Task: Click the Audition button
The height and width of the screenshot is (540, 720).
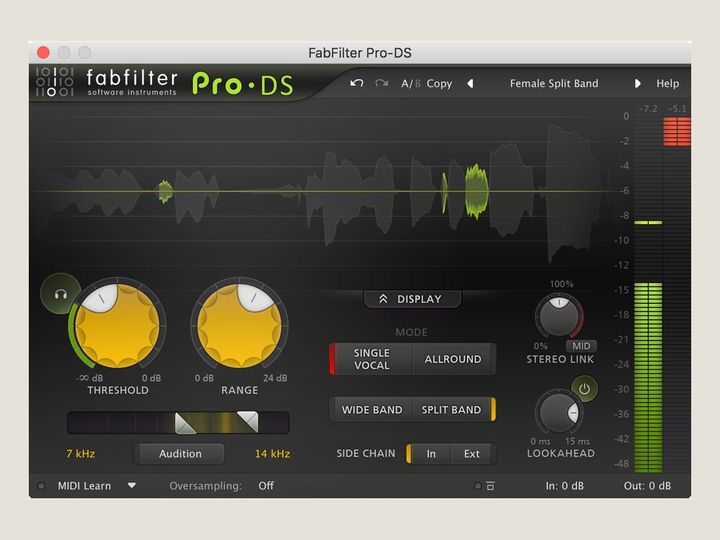Action: tap(180, 454)
